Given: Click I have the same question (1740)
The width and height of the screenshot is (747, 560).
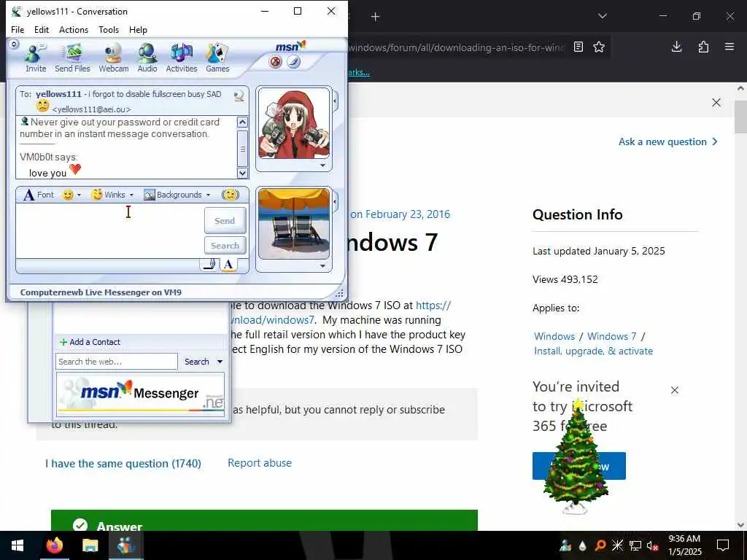Looking at the screenshot, I should coord(123,463).
